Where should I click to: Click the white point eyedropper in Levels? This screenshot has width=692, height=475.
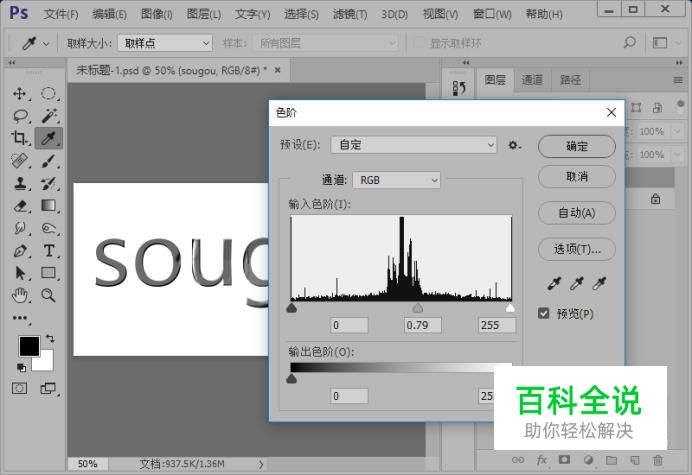click(599, 283)
